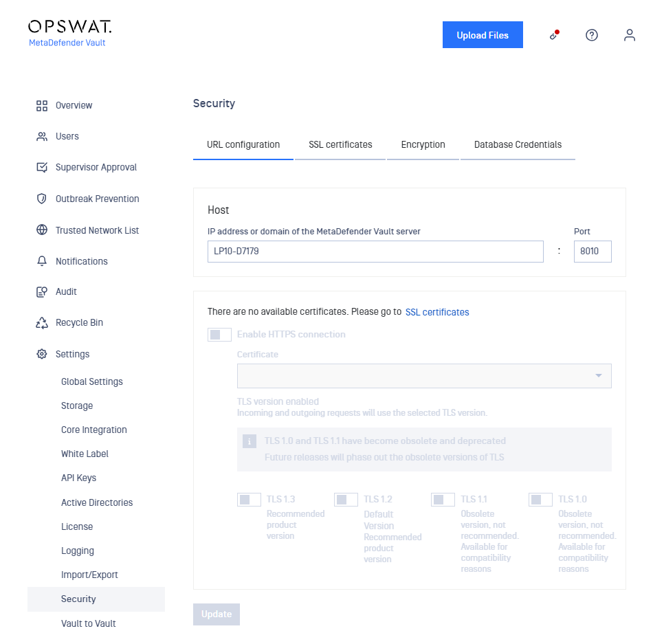Click the OPSWAT MetaDefender Vault logo

(x=70, y=33)
